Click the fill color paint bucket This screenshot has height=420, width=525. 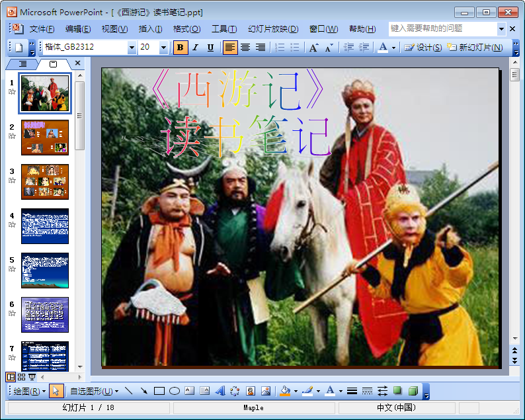tap(285, 391)
